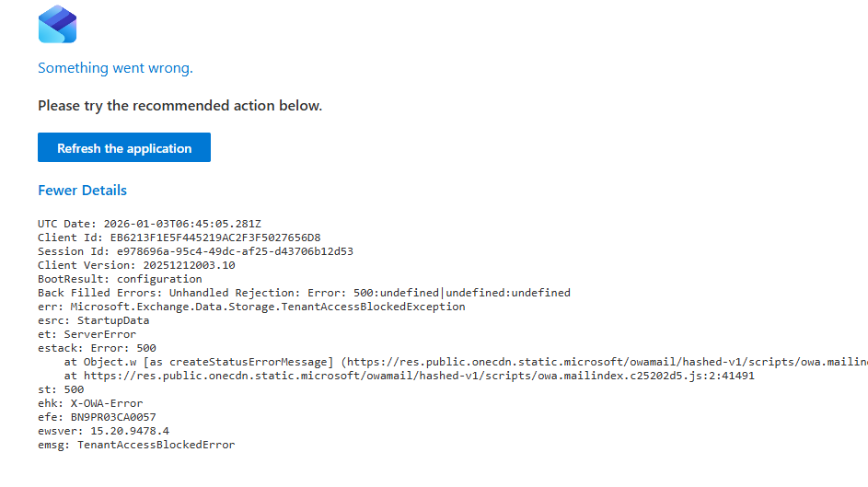The image size is (868, 487).
Task: Click the Client Id value
Action: 215,238
